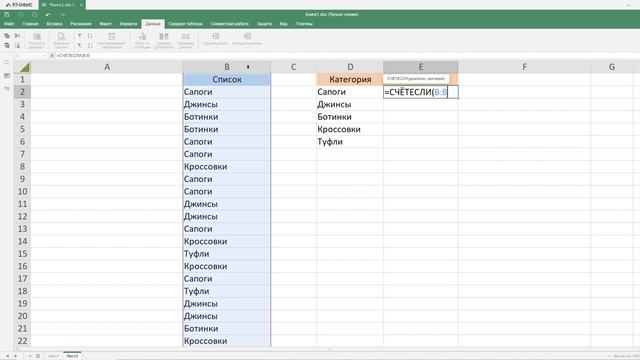
Task: Switch to the Вставка ribbon tab
Action: (54, 24)
